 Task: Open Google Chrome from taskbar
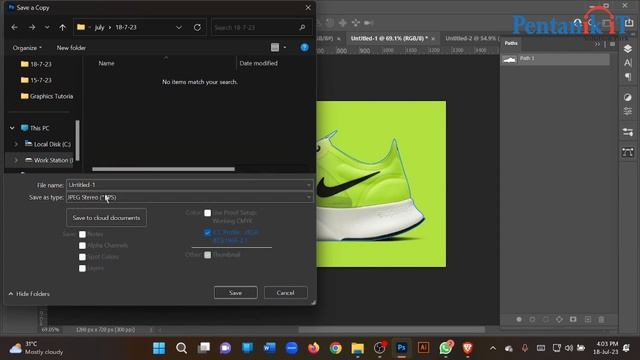(x=336, y=348)
